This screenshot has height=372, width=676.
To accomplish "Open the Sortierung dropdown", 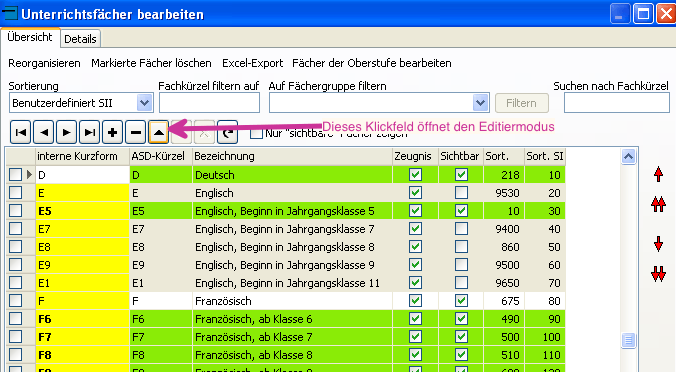I will (144, 103).
